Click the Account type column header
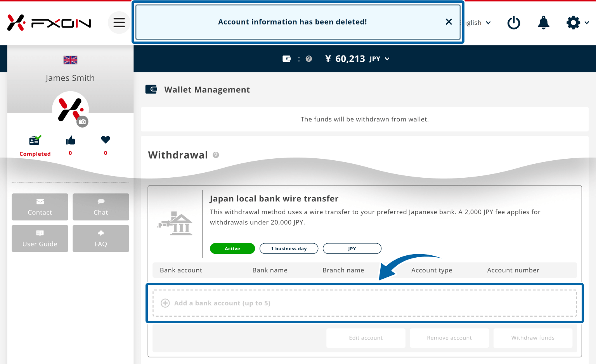This screenshot has height=364, width=596. coord(432,270)
